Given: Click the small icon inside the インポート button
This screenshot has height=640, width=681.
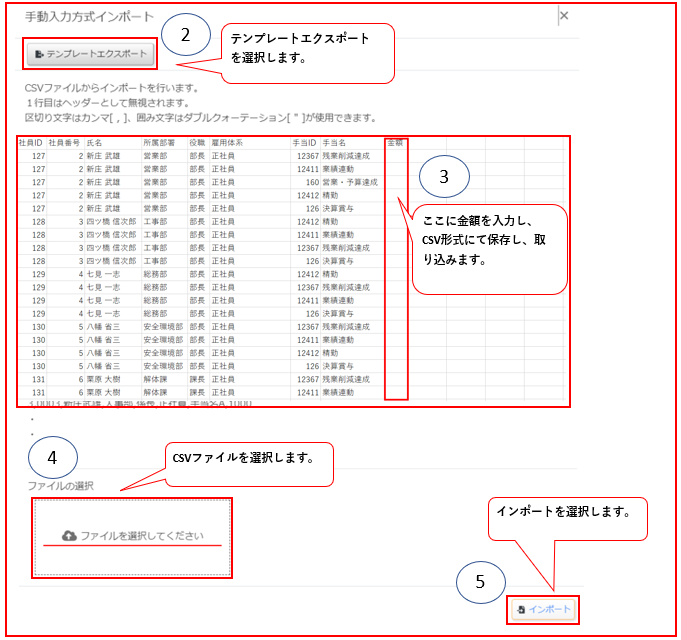Looking at the screenshot, I should click(x=522, y=608).
